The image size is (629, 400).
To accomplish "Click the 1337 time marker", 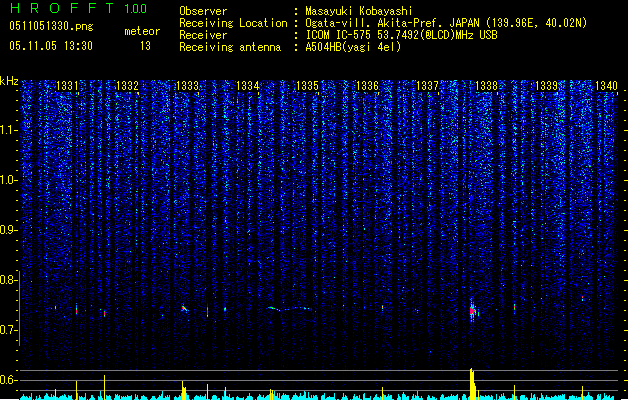I will point(428,86).
